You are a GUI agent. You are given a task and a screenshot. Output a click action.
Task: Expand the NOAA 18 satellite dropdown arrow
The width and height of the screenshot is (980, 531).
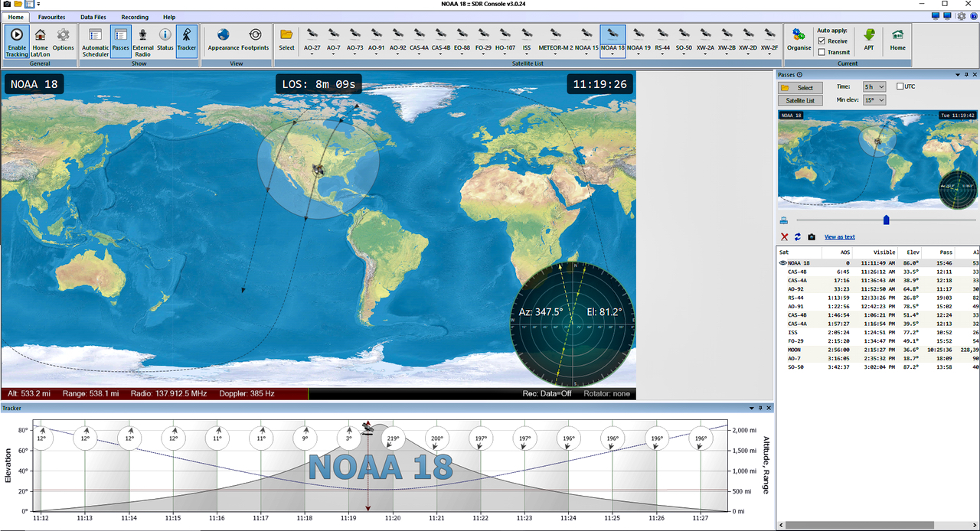pyautogui.click(x=612, y=55)
